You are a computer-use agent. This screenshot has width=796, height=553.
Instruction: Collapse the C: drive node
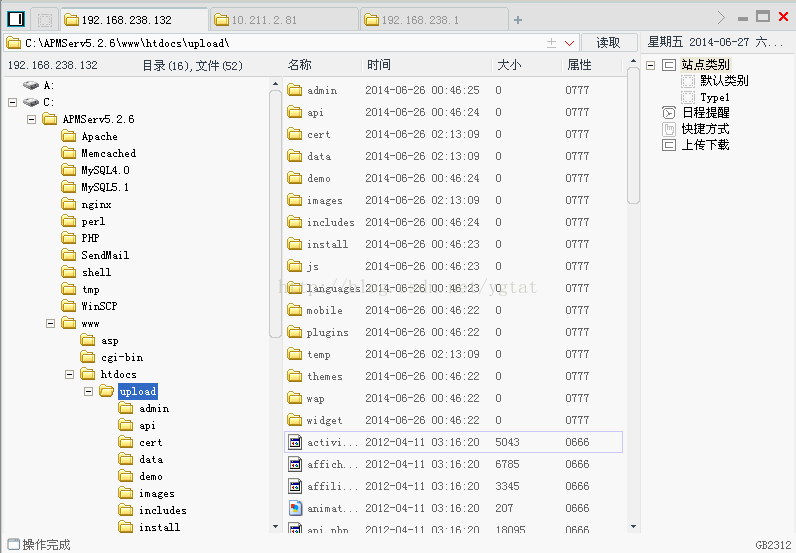13,102
